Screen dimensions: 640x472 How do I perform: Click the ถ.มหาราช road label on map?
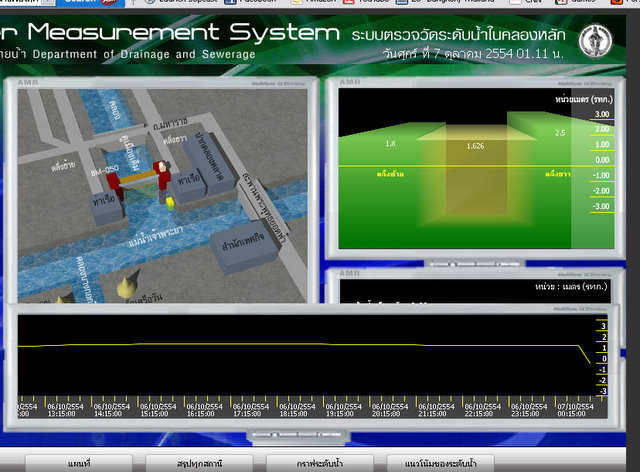click(x=170, y=123)
